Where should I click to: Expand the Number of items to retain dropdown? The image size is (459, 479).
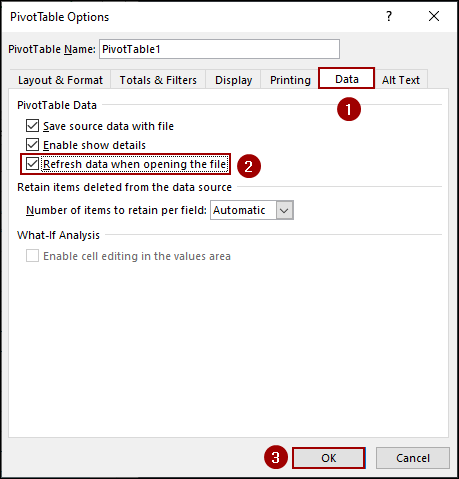tap(284, 210)
